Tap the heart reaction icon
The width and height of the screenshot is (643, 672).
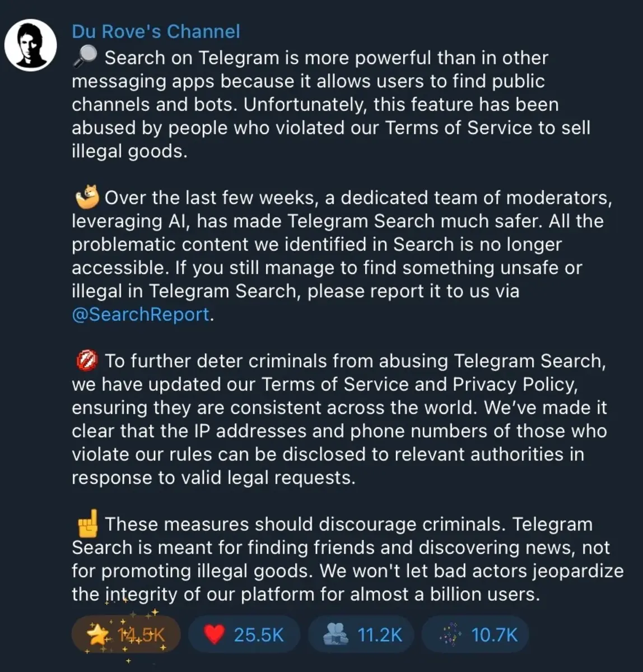click(x=215, y=634)
